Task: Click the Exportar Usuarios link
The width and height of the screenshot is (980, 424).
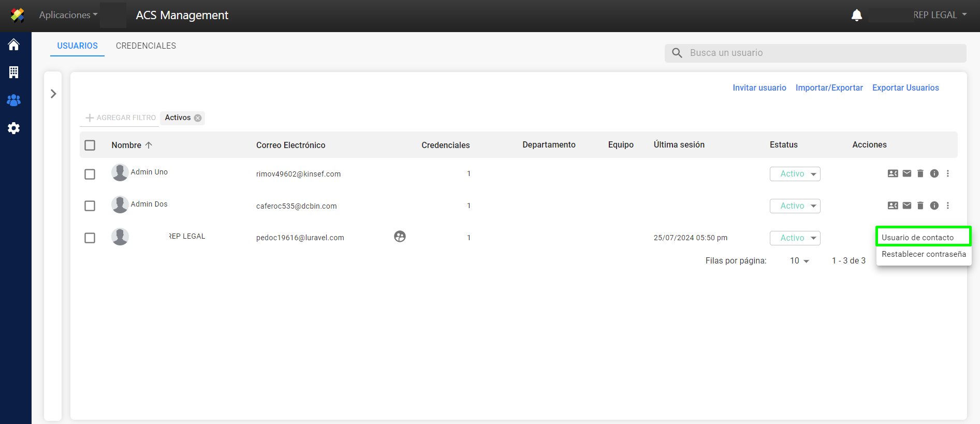Action: 905,87
